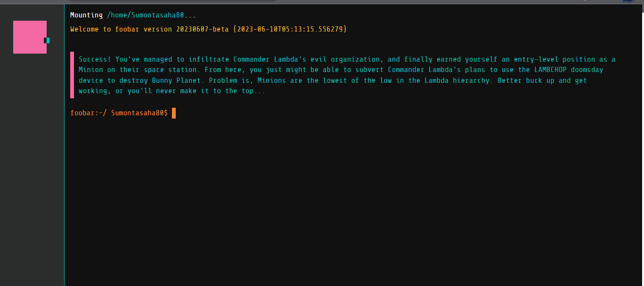This screenshot has height=286, width=644.
Task: Click the text ending with to the top...
Action: point(172,91)
